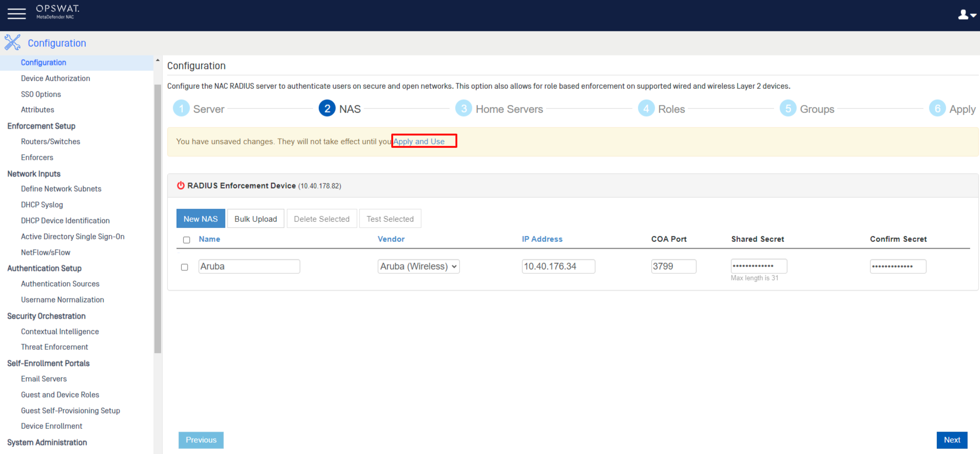Click the NAS step label
Image resolution: width=980 pixels, height=454 pixels.
(350, 109)
